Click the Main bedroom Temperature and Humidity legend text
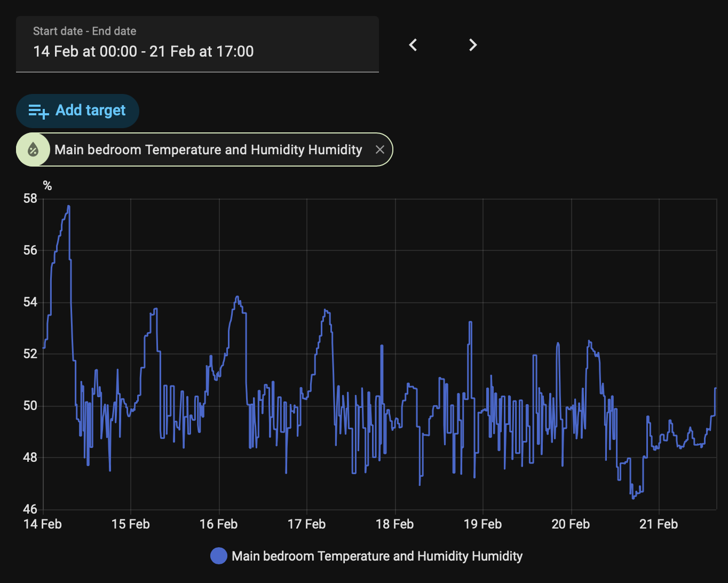The image size is (728, 583). tap(377, 556)
